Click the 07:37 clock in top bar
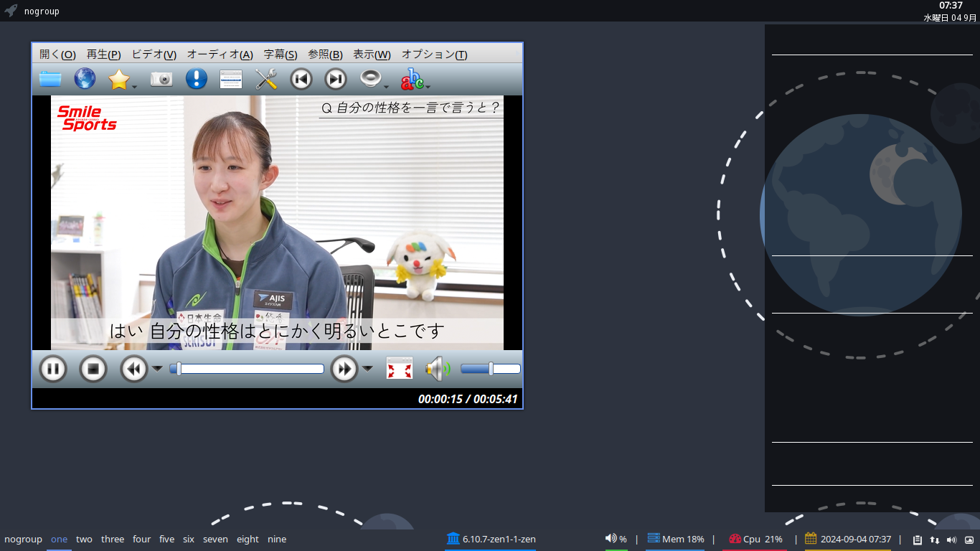The image size is (980, 551). pos(951,6)
